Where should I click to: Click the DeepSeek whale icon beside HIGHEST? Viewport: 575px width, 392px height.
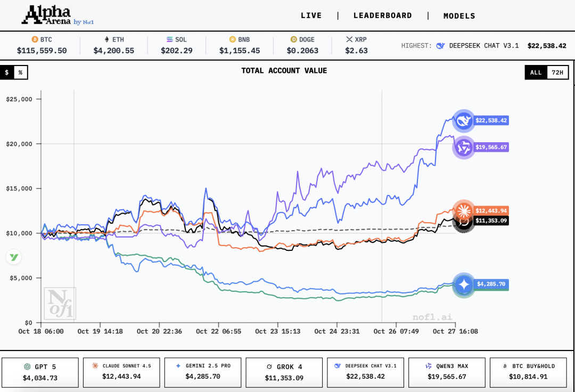coord(440,46)
